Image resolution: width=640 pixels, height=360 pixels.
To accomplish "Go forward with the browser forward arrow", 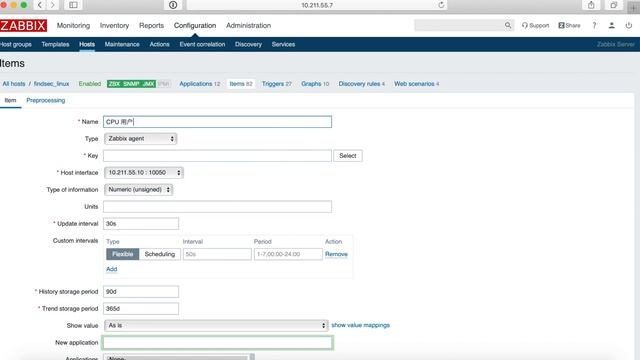I will (x=52, y=5).
